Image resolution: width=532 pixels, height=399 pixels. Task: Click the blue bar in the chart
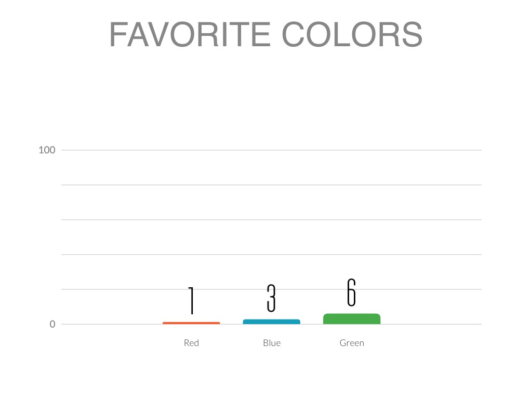tap(271, 322)
